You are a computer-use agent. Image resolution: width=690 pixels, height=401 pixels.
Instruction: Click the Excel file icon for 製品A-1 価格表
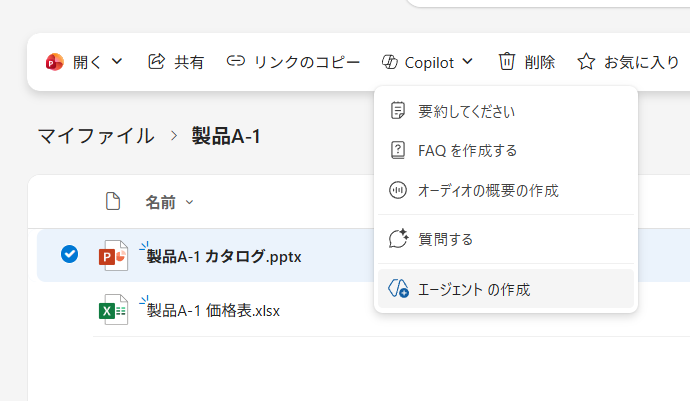coord(113,310)
